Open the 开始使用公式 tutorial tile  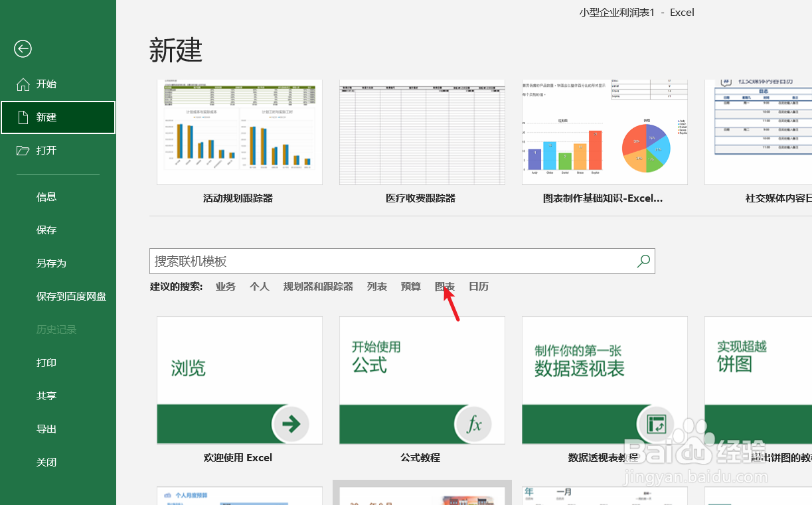pyautogui.click(x=422, y=380)
